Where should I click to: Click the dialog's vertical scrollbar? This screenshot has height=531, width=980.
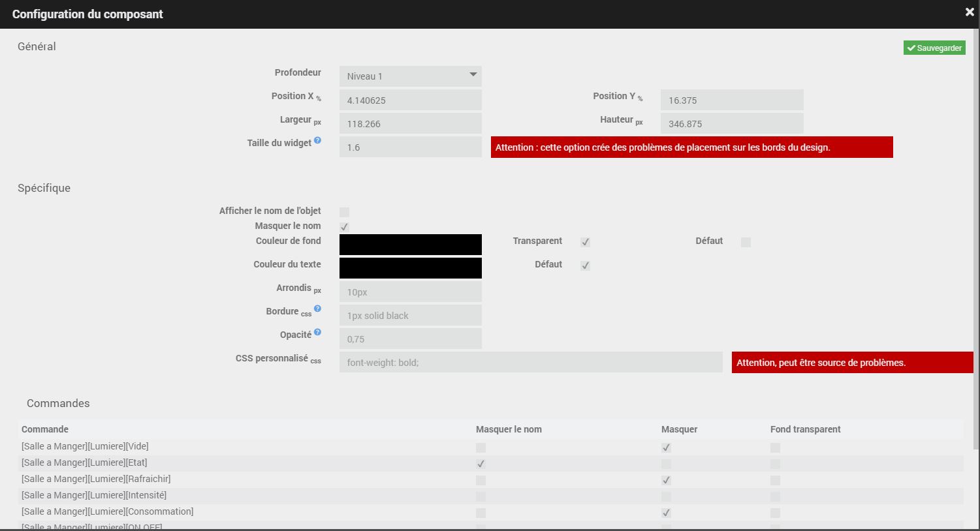(x=977, y=239)
